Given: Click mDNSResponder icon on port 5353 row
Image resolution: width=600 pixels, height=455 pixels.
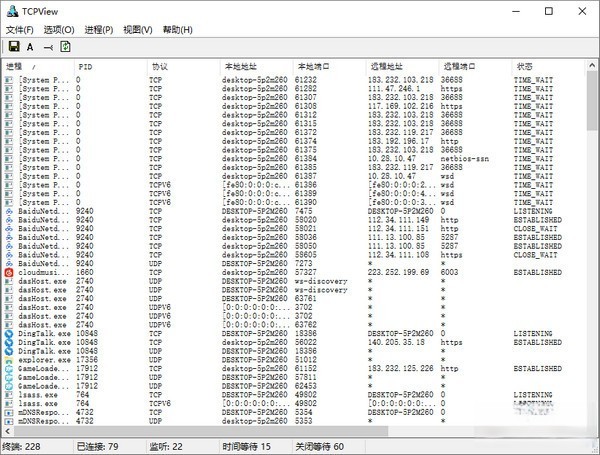Looking at the screenshot, I should (9, 421).
